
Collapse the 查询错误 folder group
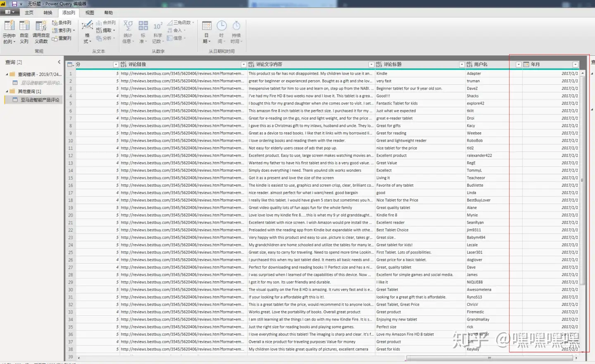click(7, 74)
